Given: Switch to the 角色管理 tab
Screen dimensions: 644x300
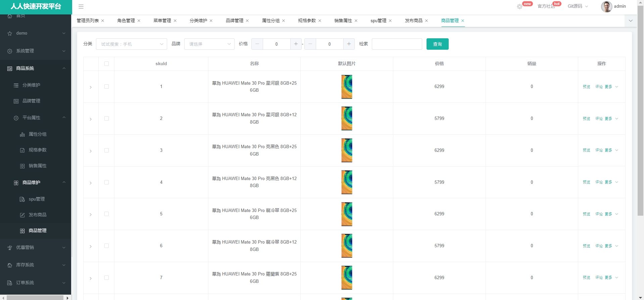Looking at the screenshot, I should point(126,21).
